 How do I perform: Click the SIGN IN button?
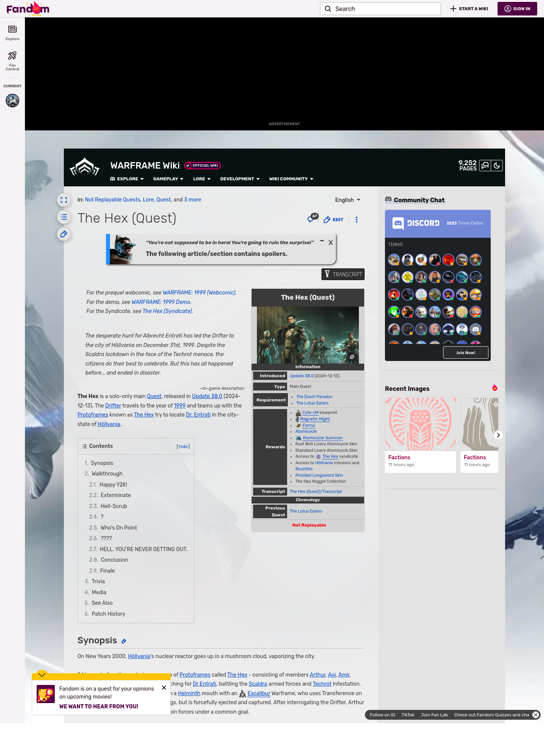tap(517, 9)
